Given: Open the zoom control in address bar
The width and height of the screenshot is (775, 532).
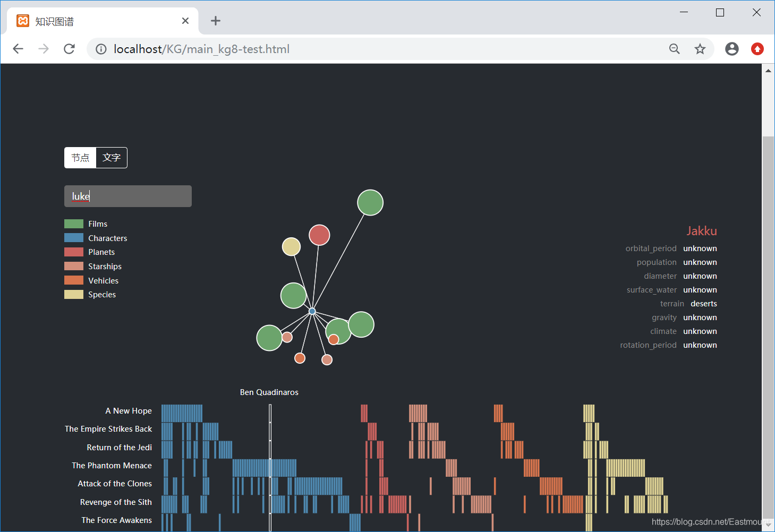Looking at the screenshot, I should 675,49.
